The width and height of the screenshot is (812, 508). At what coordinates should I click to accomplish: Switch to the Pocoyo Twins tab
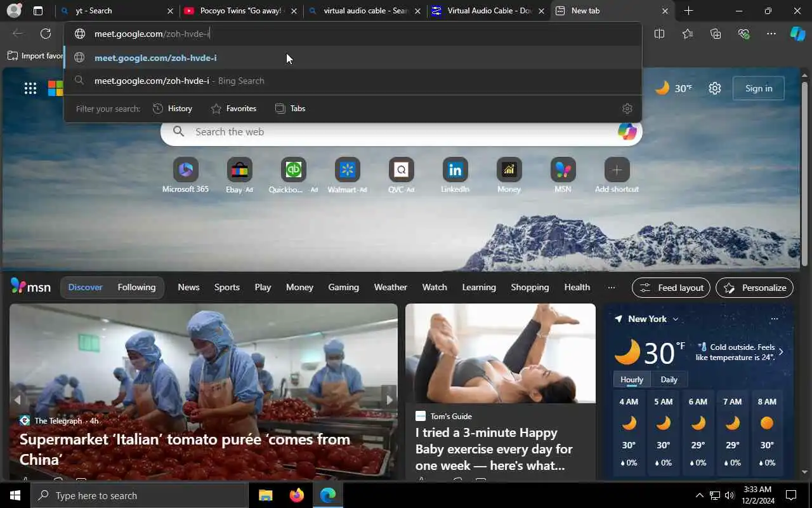[241, 11]
